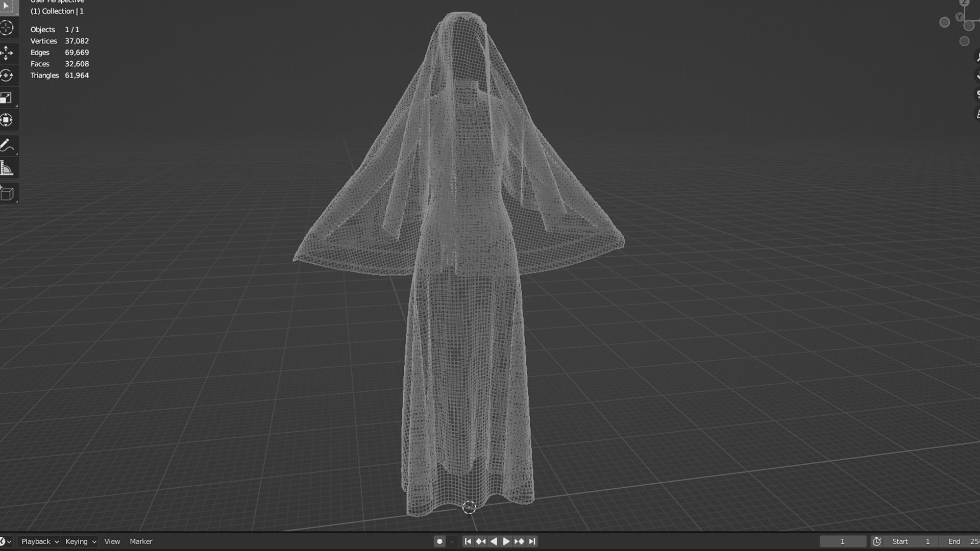Open the Playback dropdown
980x551 pixels.
[x=40, y=541]
